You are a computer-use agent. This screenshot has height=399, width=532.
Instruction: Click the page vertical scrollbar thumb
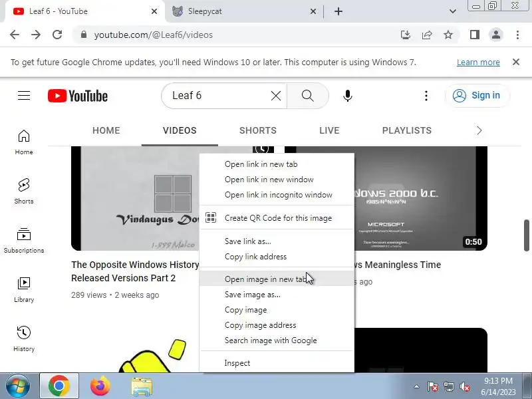click(x=526, y=235)
